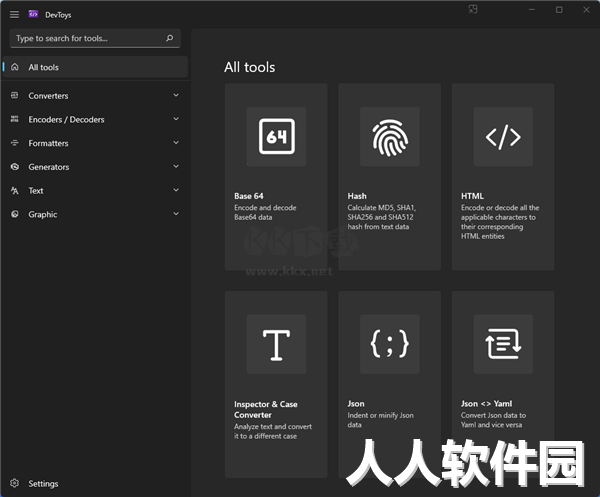The image size is (600, 497).
Task: Open Encoders / Decoders category
Action: pos(95,119)
